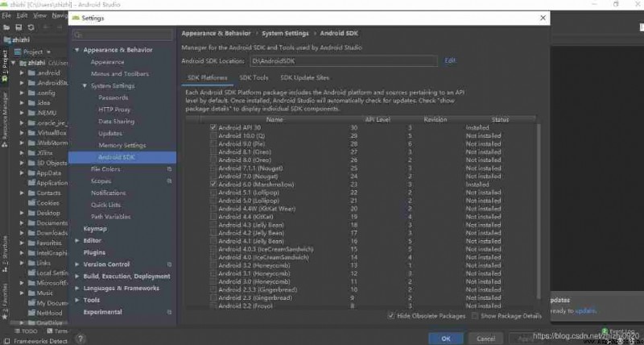Image resolution: width=644 pixels, height=345 pixels.
Task: Collapse the System Settings subtree
Action: point(85,86)
